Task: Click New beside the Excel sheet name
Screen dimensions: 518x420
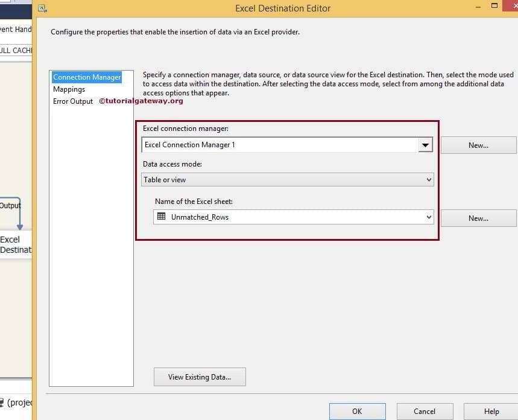Action: coord(478,218)
